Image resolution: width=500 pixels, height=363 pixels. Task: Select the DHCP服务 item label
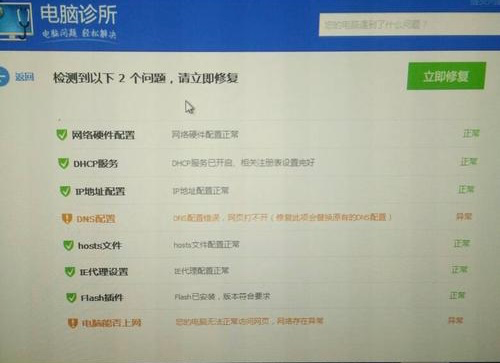point(96,164)
